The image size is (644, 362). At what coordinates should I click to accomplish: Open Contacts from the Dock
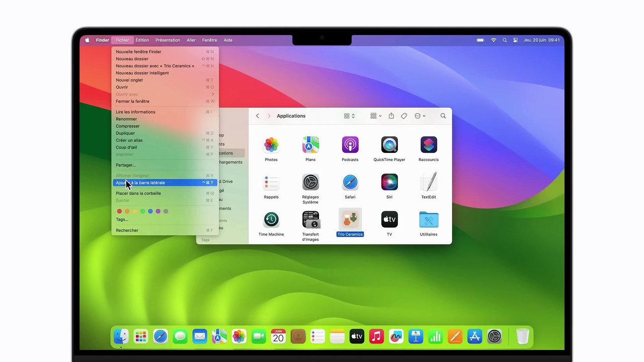click(x=298, y=336)
